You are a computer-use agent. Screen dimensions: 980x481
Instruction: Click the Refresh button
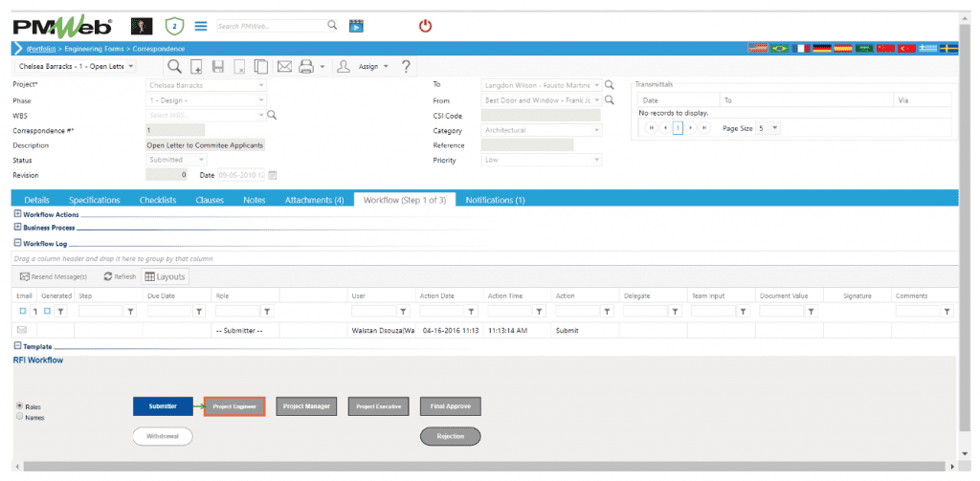click(120, 276)
